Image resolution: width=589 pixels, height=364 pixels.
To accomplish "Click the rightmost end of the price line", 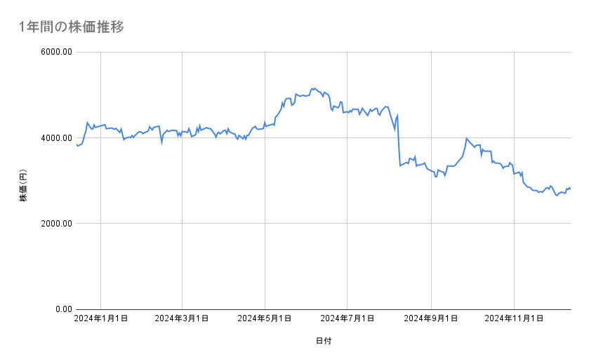I will pyautogui.click(x=570, y=189).
